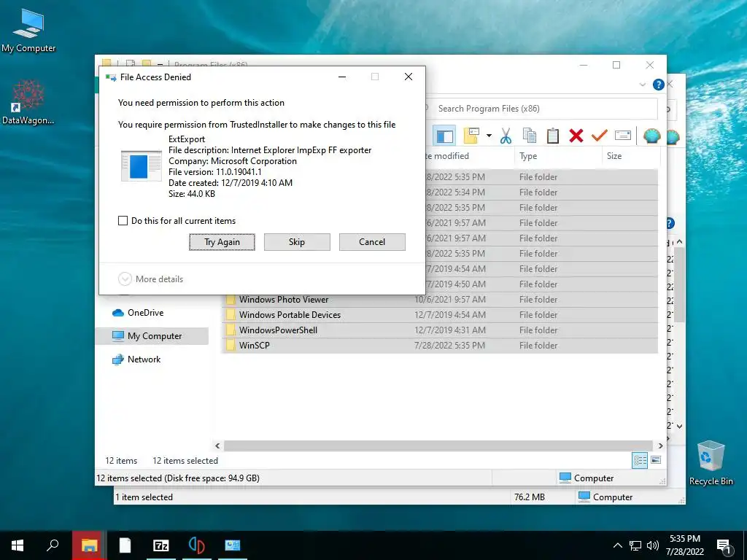This screenshot has height=560, width=747.
Task: Click the horizontal scrollbar right arrow
Action: 660,446
